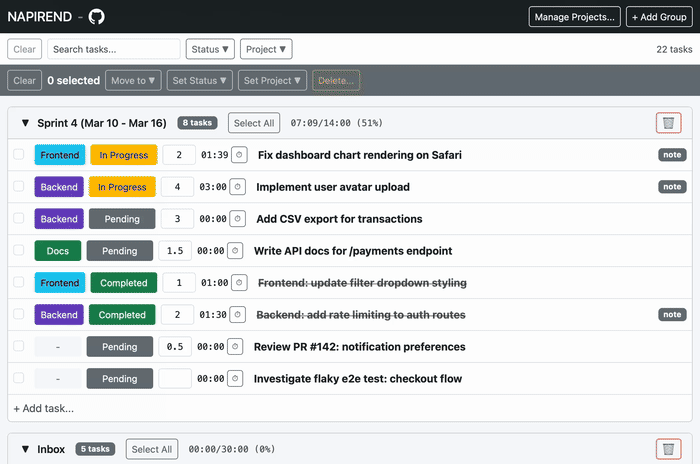
Task: Click the In Progress status badge on avatar upload
Action: 122,187
